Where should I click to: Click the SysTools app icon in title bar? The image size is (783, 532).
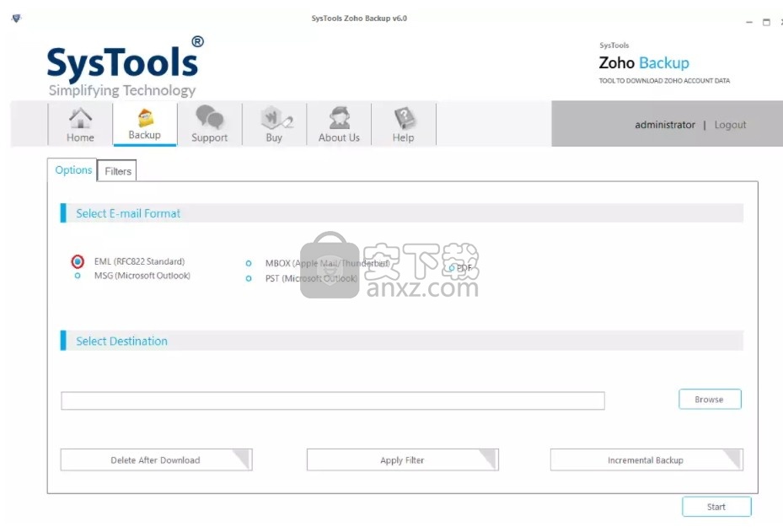click(x=17, y=19)
